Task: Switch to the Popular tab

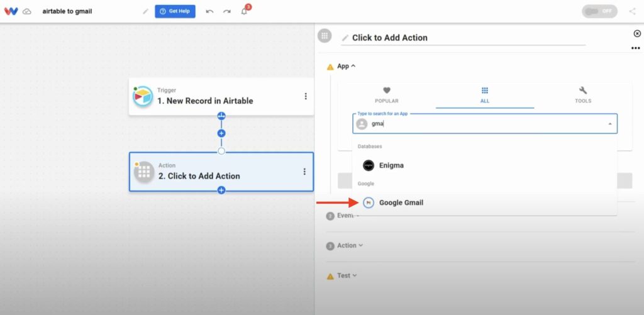Action: [387, 96]
